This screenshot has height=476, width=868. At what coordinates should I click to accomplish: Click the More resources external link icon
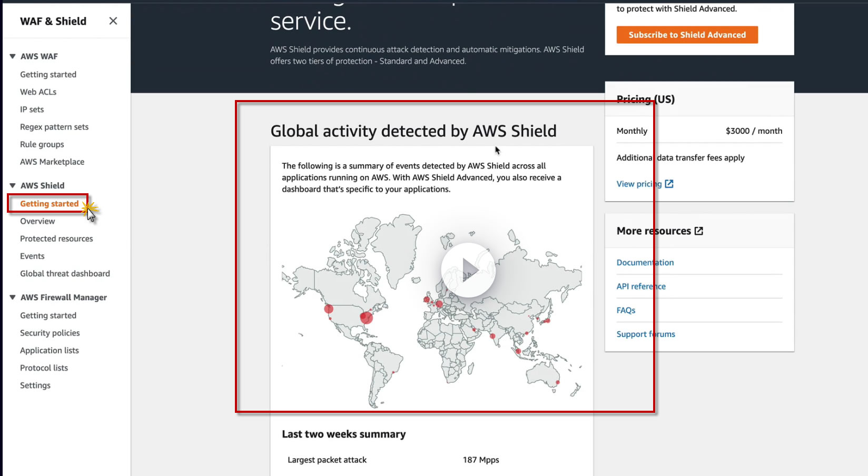[x=699, y=231]
